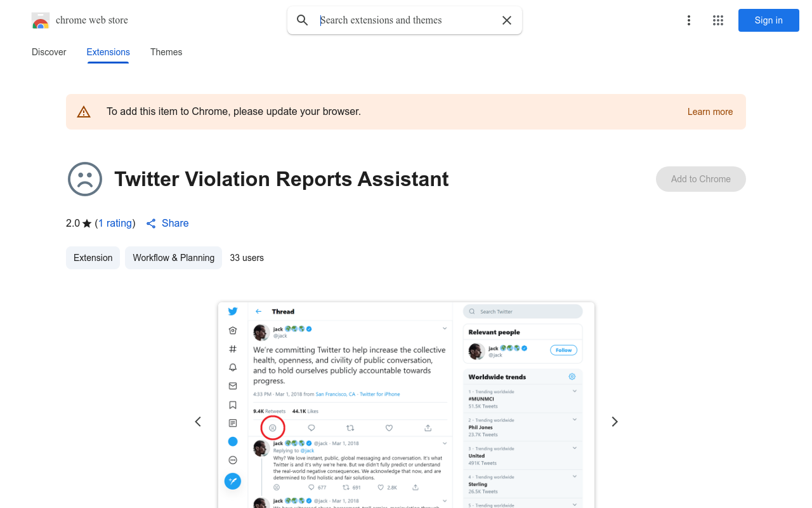The width and height of the screenshot is (812, 508).
Task: Click the disabled Add to Chrome button
Action: [x=701, y=179]
